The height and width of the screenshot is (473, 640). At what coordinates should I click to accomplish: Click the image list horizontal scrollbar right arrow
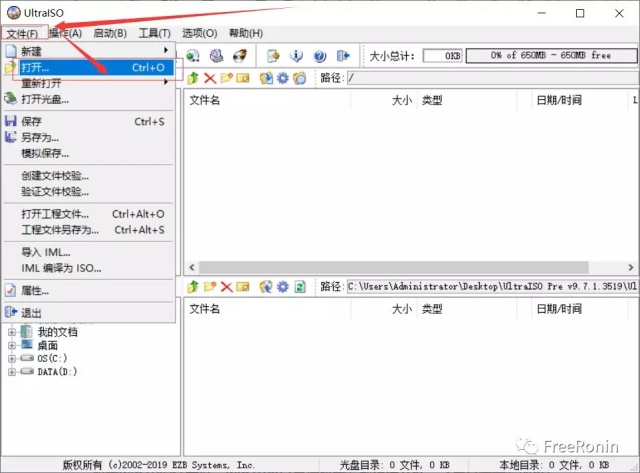pos(631,267)
